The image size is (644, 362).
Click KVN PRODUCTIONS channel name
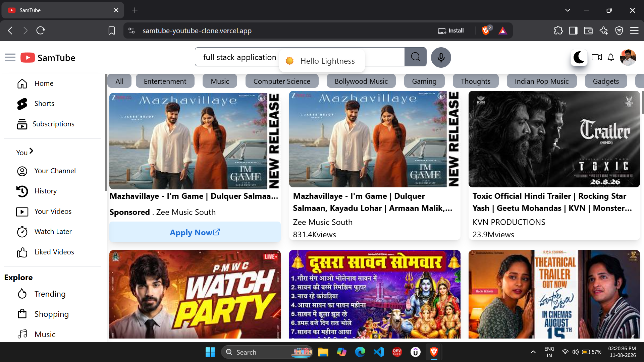click(509, 222)
